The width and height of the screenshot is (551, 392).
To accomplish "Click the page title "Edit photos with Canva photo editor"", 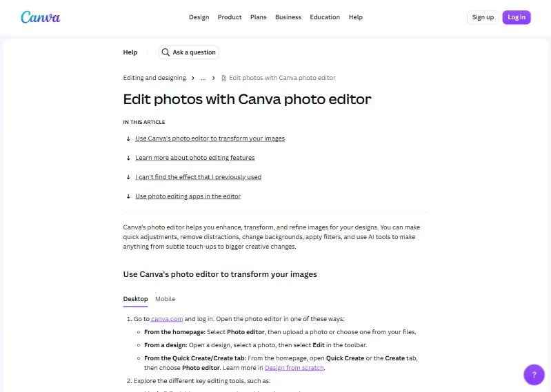I will tap(247, 99).
